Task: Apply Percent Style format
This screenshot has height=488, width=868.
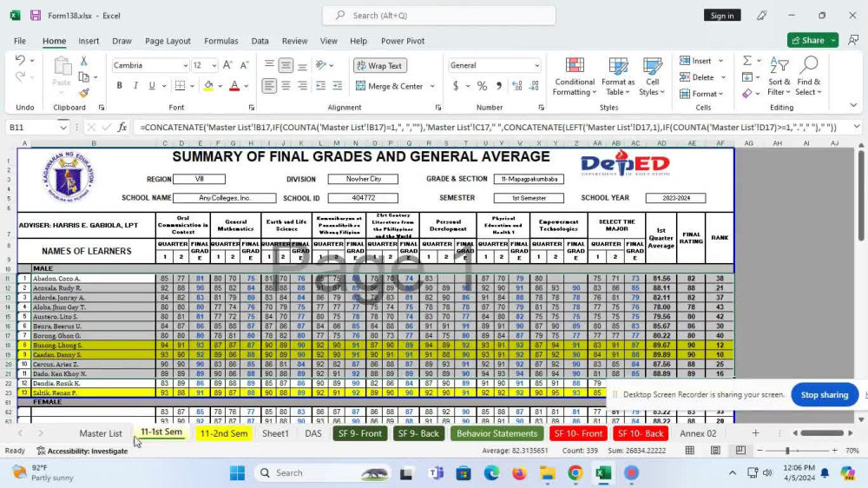Action: [x=482, y=86]
